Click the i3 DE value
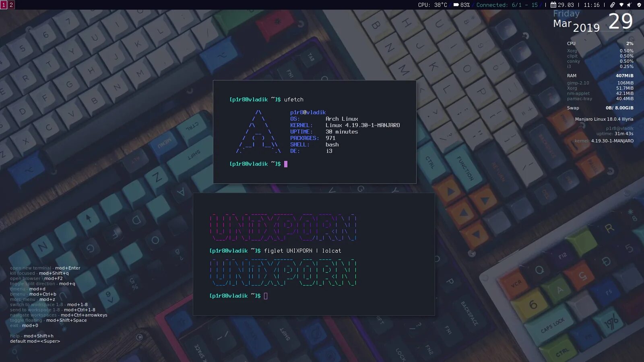 pyautogui.click(x=329, y=151)
